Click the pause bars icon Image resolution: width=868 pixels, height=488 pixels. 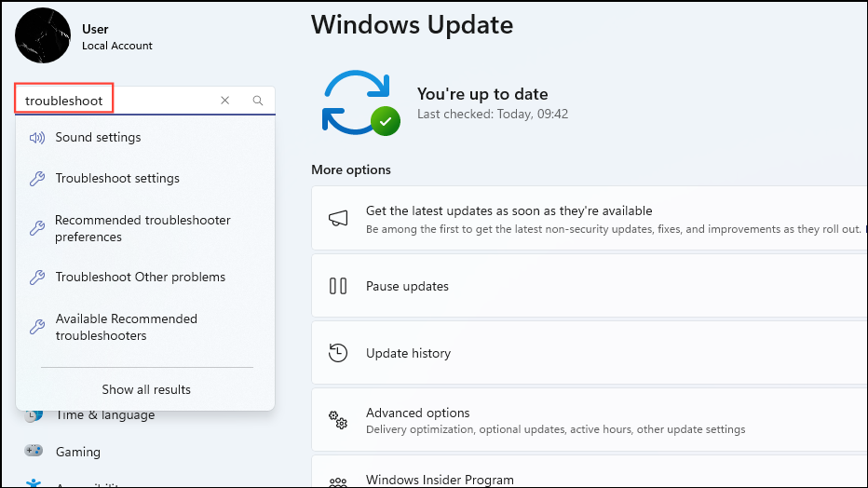click(338, 286)
